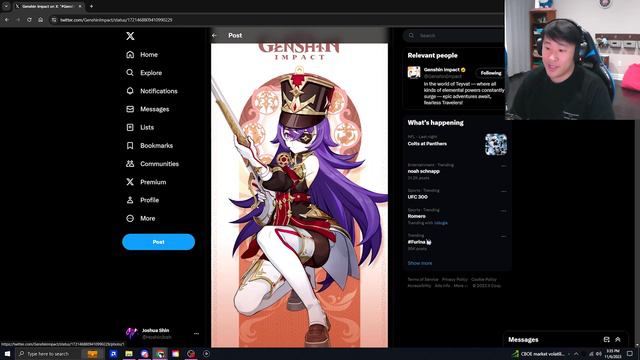Open the tab search dropdown arrow
Screen dimensions: 640x360
[6, 6]
